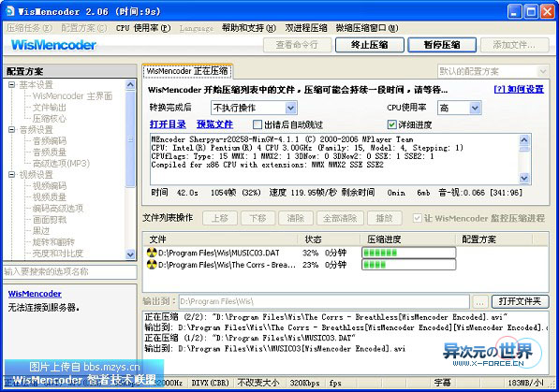Click the 全部清除 button
The height and width of the screenshot is (392, 559).
tap(340, 218)
